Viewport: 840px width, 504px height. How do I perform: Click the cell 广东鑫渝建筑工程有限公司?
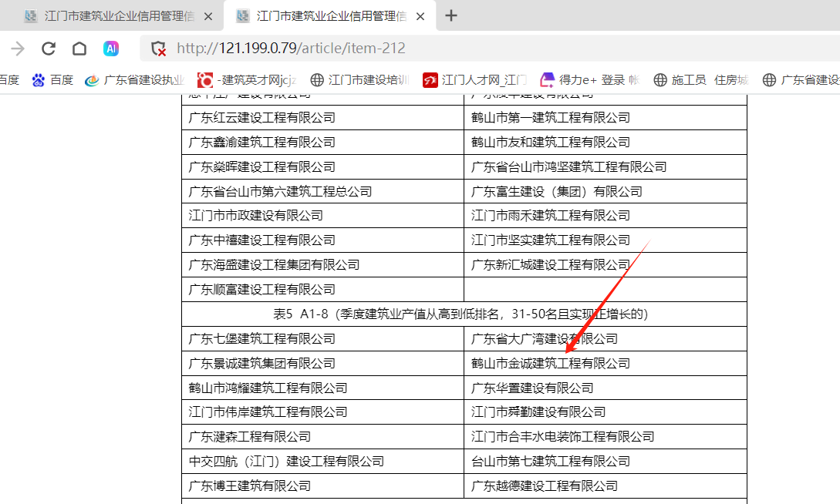(x=323, y=143)
